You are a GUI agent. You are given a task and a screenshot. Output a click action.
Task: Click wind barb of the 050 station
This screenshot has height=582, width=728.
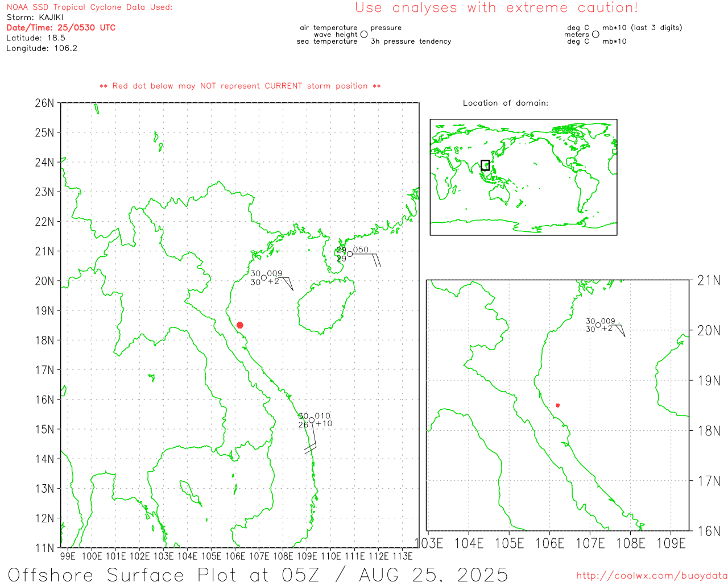coord(366,260)
